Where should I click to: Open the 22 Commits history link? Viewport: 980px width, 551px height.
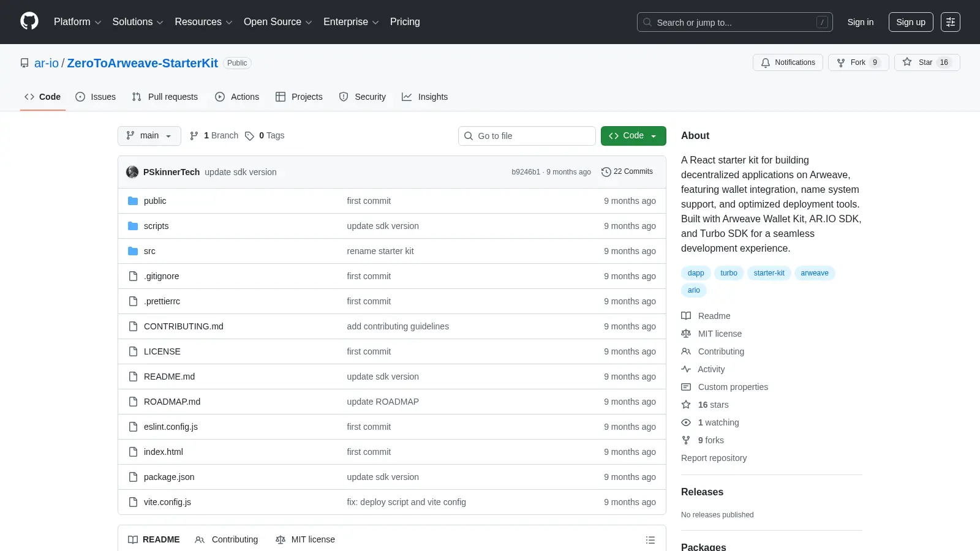coord(627,172)
